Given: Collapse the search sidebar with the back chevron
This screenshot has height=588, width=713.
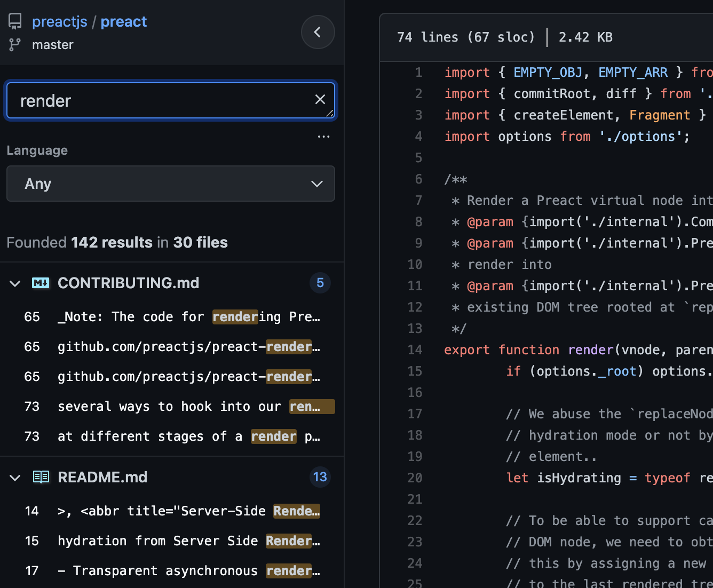Looking at the screenshot, I should (x=318, y=32).
